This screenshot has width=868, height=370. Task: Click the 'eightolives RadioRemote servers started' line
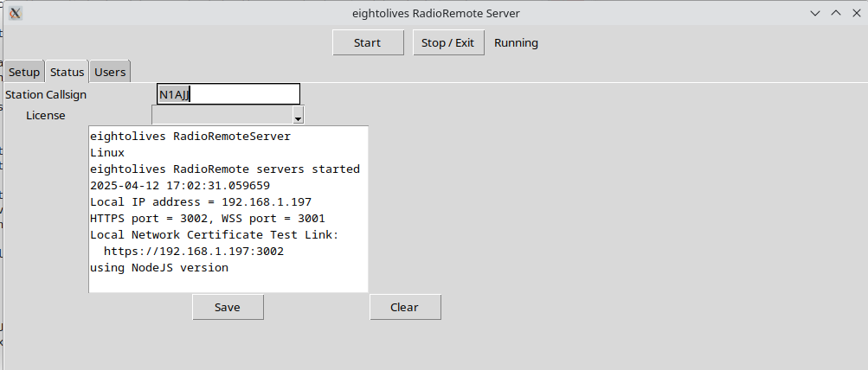point(225,169)
